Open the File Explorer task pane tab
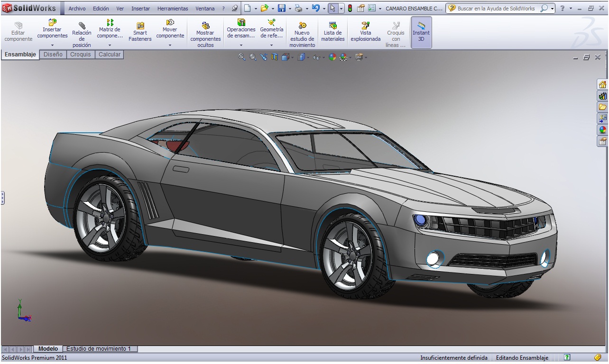Viewport: 609px width, 364px height. click(602, 107)
